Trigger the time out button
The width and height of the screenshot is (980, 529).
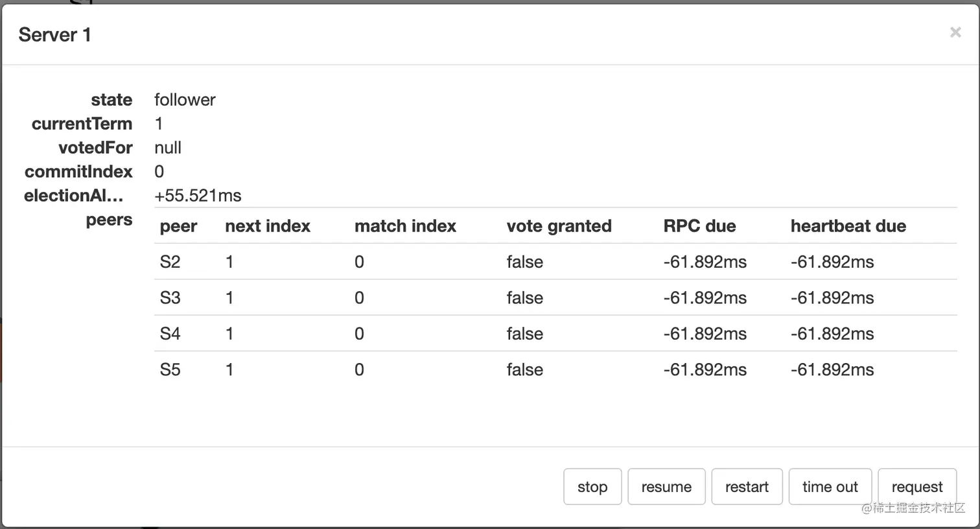click(x=830, y=487)
